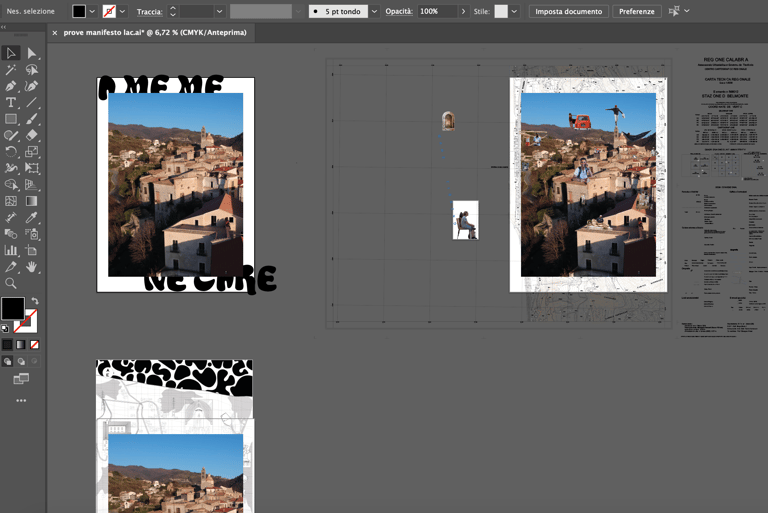Choose the Lasso tool

(31, 70)
